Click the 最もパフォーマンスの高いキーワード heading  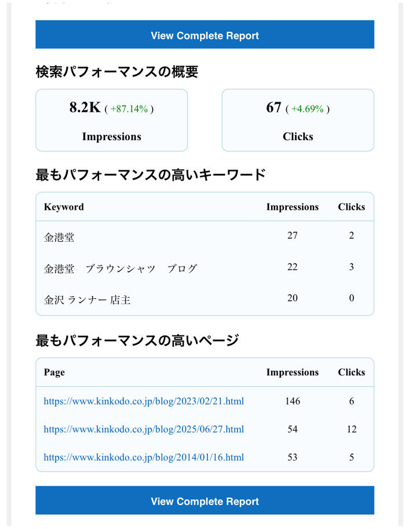pos(151,174)
